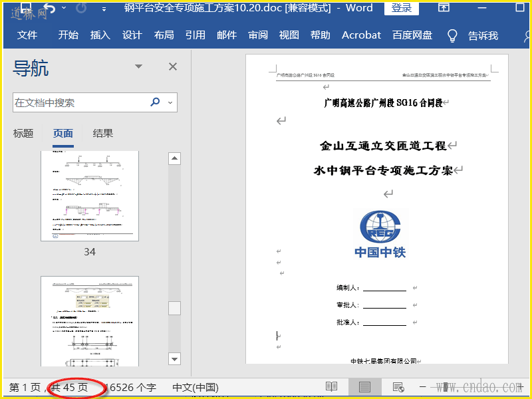The image size is (532, 399).
Task: Switch to the 插入 ribbon tab
Action: [x=100, y=35]
